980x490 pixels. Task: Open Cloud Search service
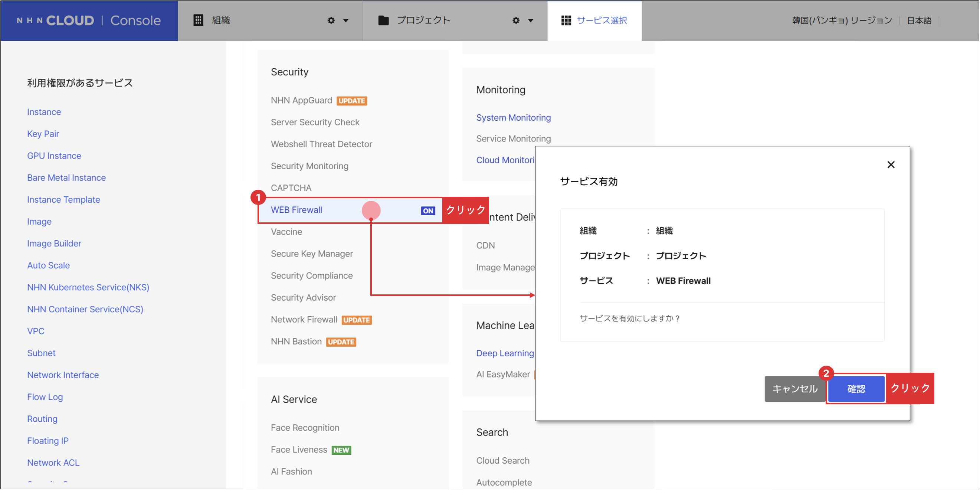click(x=502, y=461)
